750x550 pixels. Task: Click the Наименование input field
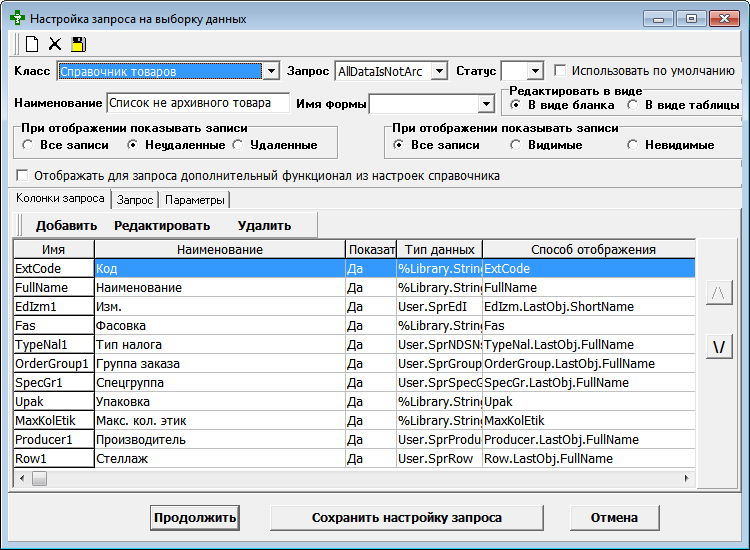pos(198,103)
